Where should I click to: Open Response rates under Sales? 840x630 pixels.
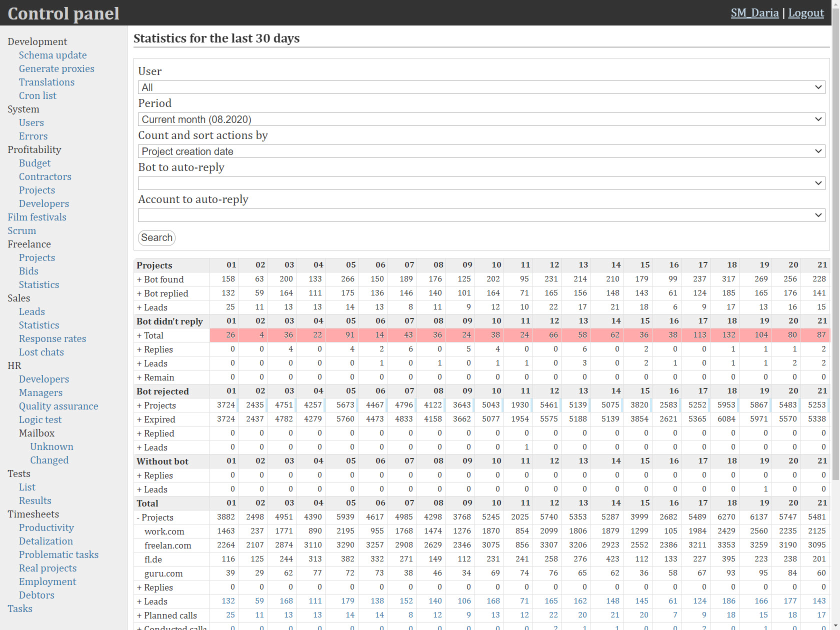(52, 338)
